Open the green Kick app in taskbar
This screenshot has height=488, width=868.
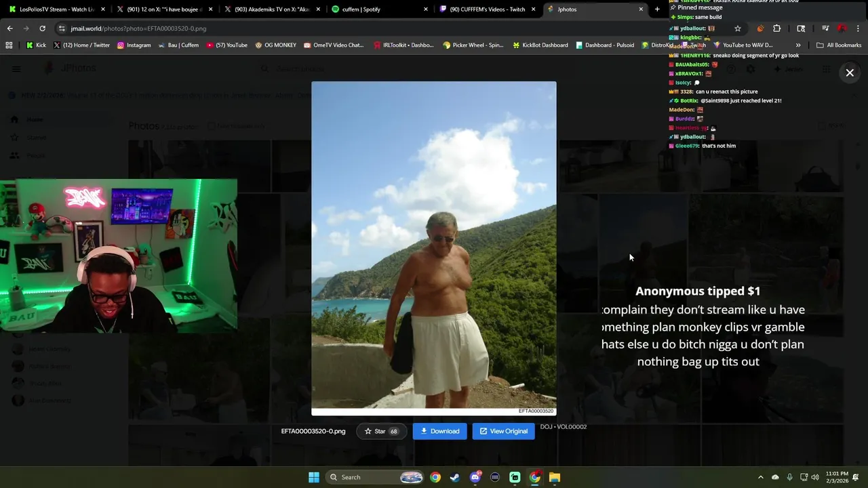pyautogui.click(x=515, y=477)
